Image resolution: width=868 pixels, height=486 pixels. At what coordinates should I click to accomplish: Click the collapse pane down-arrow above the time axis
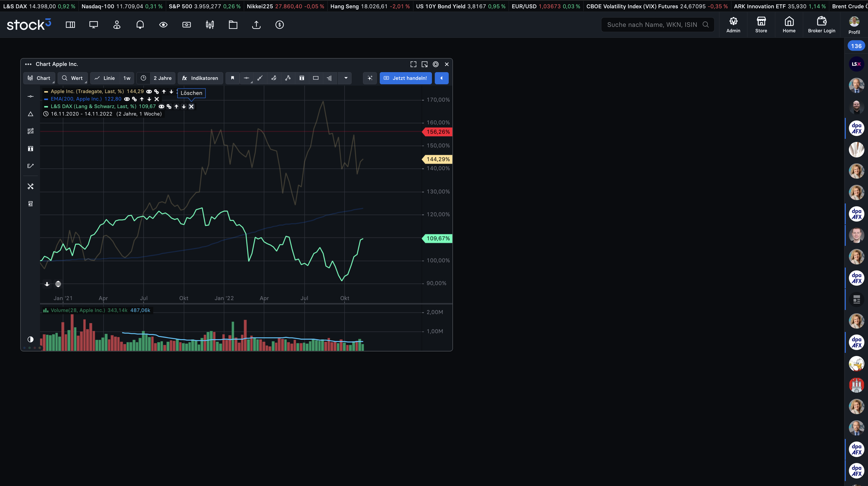[47, 284]
